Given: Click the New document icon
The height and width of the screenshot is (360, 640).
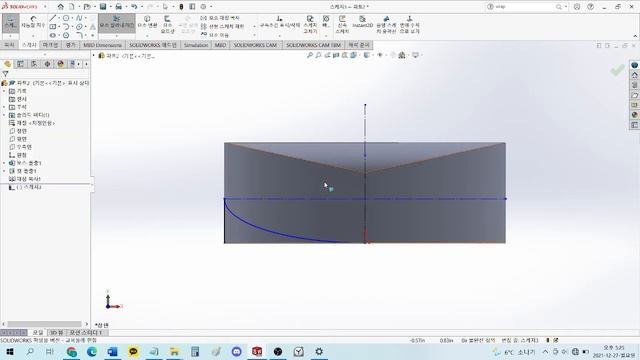Looking at the screenshot, I should coord(71,7).
